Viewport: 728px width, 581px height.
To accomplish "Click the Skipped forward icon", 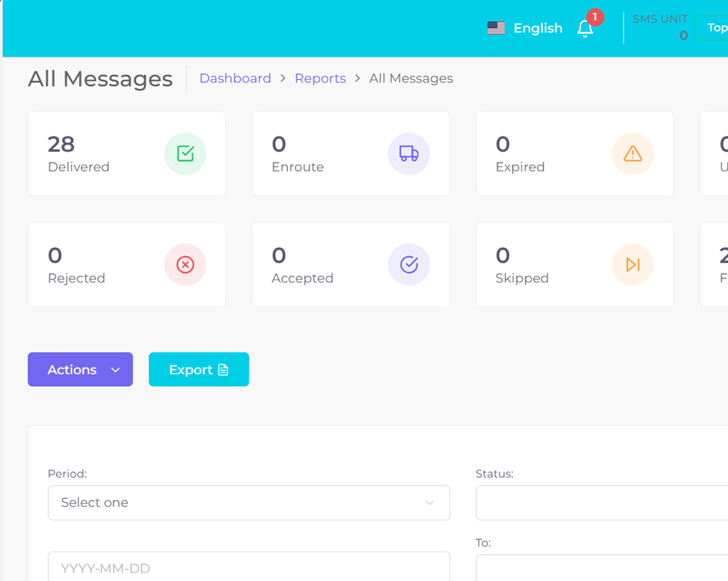I will point(632,265).
